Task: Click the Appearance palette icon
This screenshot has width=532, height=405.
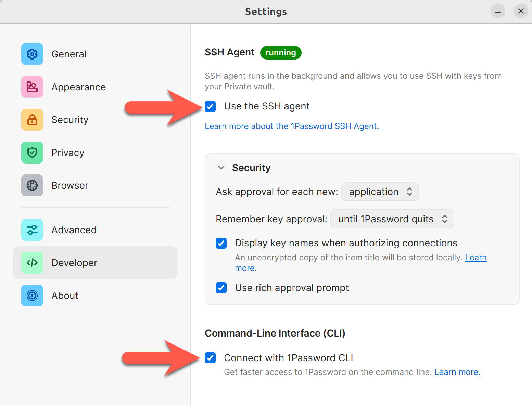Action: tap(32, 87)
